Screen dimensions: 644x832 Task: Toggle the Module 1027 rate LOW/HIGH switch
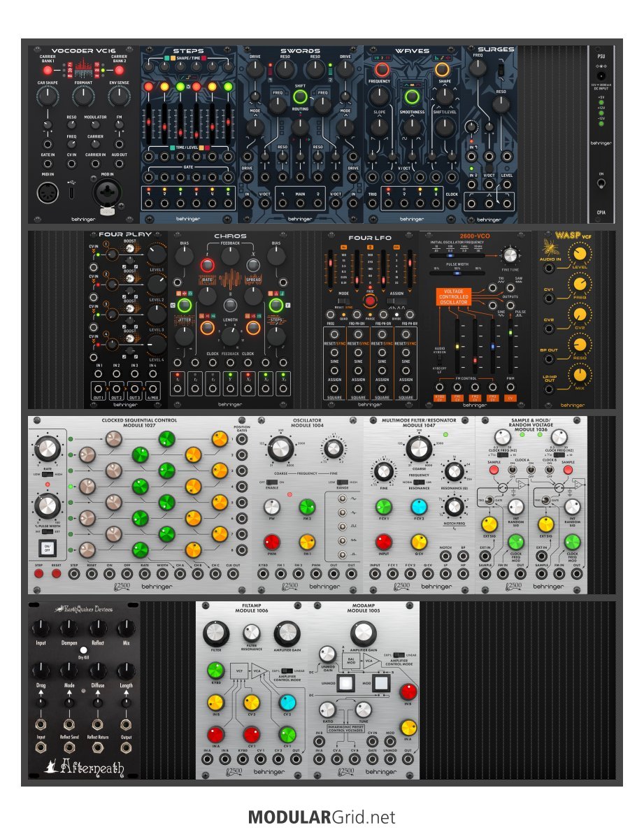point(48,474)
